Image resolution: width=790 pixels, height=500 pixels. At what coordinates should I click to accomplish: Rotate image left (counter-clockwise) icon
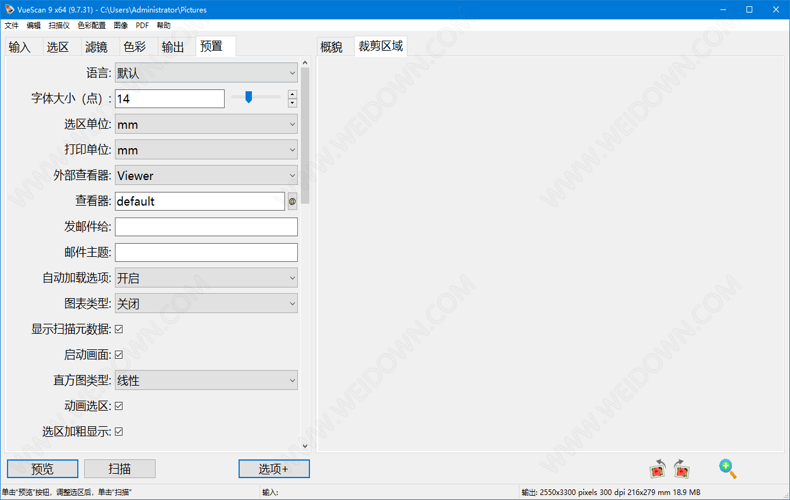coord(657,469)
